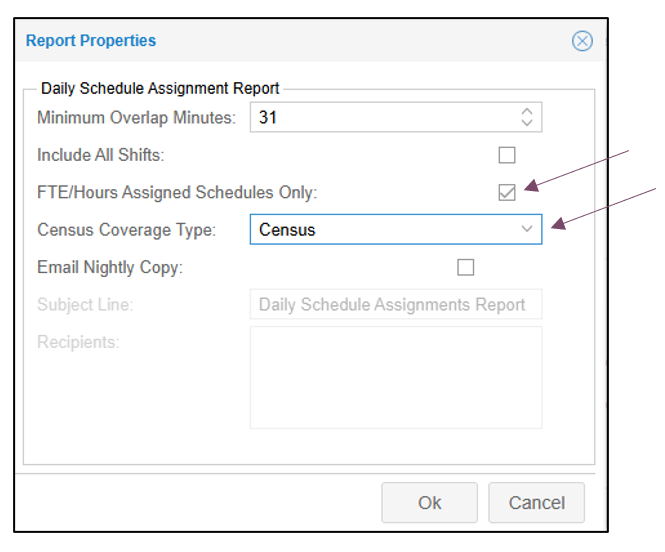Click the Include All Shifts label
The image size is (665, 552).
point(101,155)
